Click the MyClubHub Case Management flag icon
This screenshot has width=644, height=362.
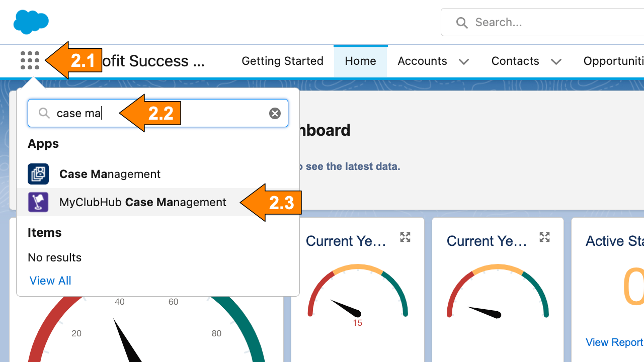[38, 202]
